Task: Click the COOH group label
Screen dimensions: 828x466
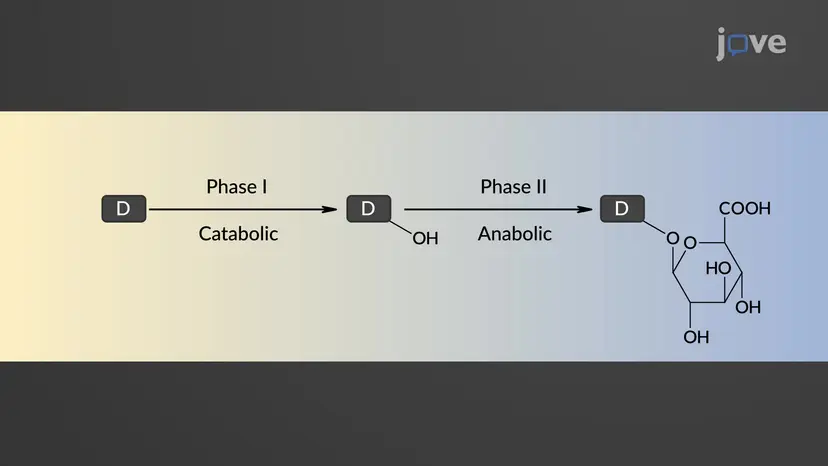Action: (745, 208)
